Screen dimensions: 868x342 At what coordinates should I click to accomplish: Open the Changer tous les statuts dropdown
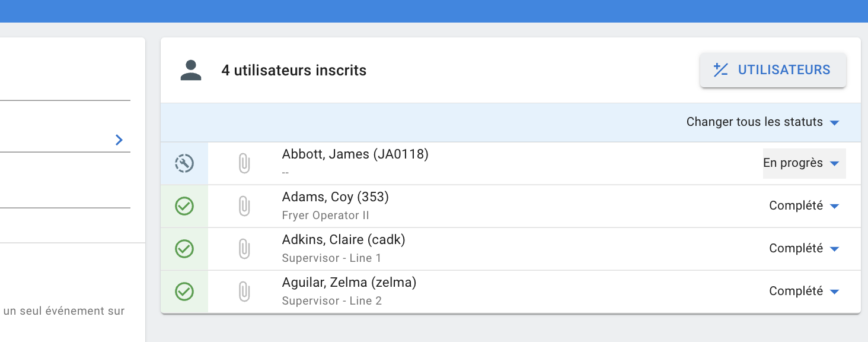click(763, 122)
